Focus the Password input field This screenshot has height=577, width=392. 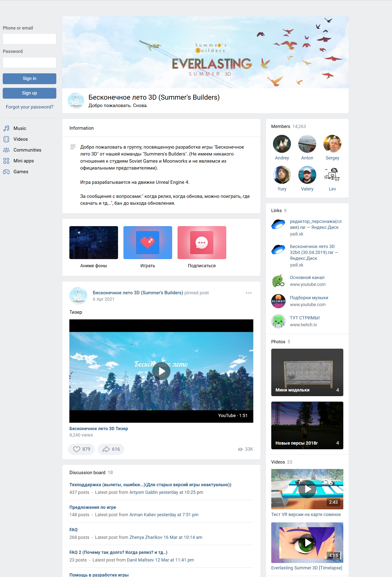30,62
